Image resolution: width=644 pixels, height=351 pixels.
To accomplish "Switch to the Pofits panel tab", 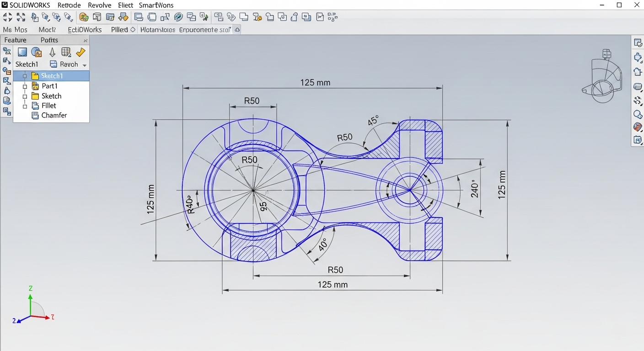I will (x=49, y=40).
